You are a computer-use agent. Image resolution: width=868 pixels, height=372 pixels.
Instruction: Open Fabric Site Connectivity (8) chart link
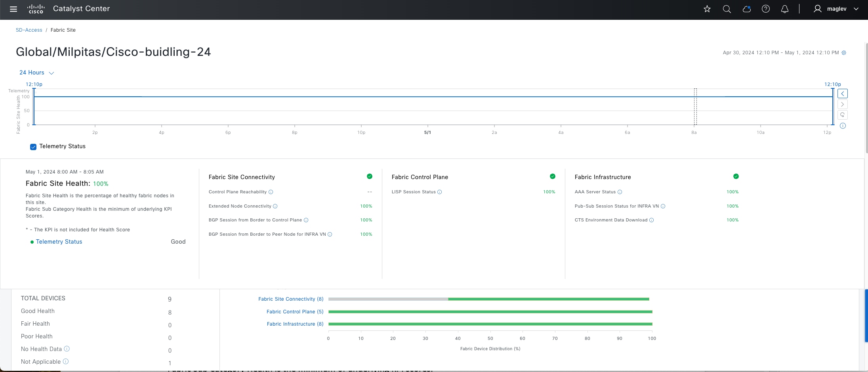[291, 299]
